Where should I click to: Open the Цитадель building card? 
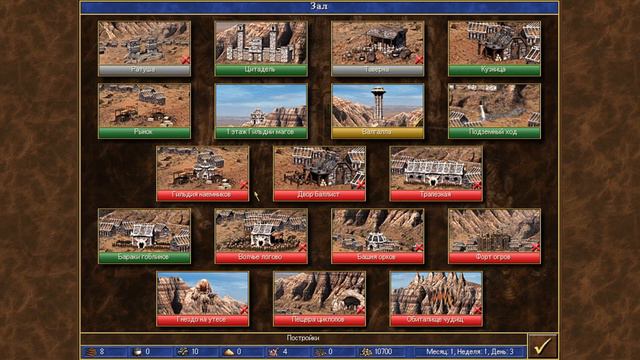coord(261,49)
